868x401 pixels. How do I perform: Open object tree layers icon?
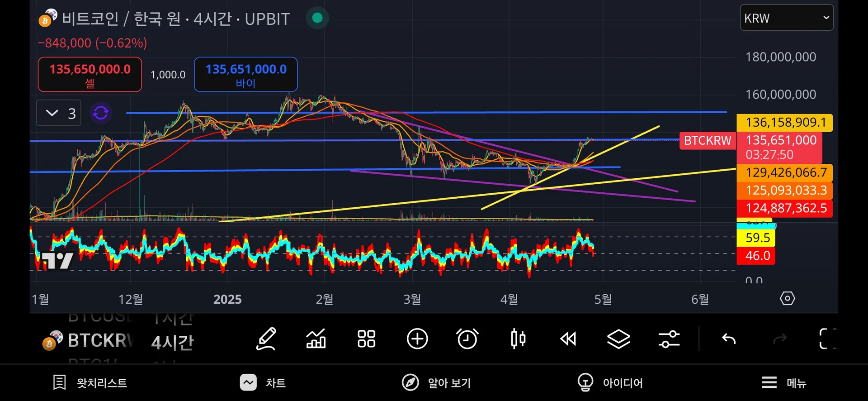(618, 339)
